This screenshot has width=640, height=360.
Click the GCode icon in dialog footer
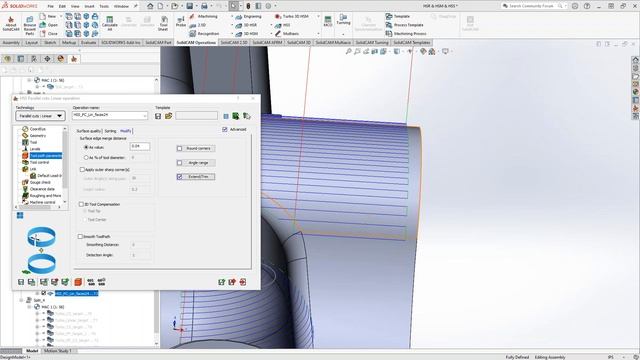[91, 282]
